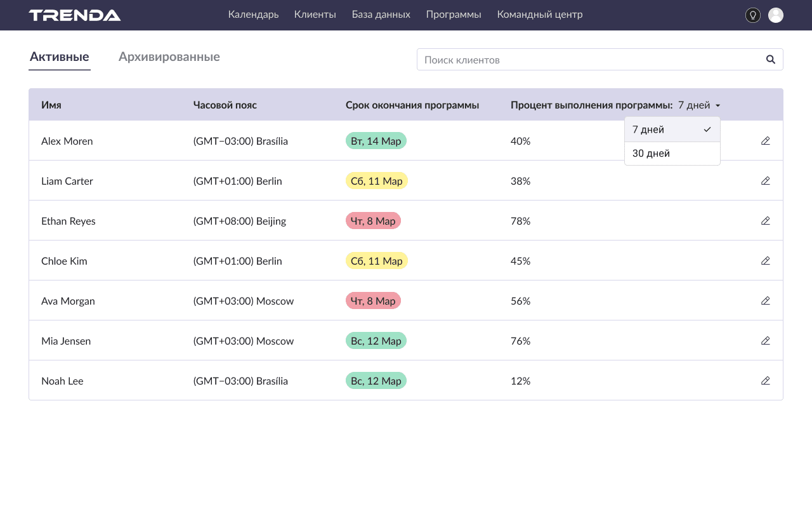
Task: Edit Liam Carter's row with pencil icon
Action: click(765, 181)
